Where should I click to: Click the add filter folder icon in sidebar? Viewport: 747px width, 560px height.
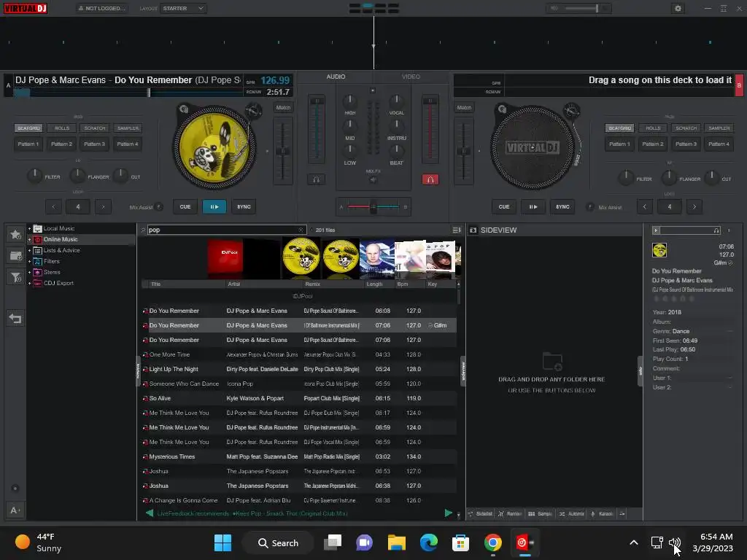tap(16, 277)
